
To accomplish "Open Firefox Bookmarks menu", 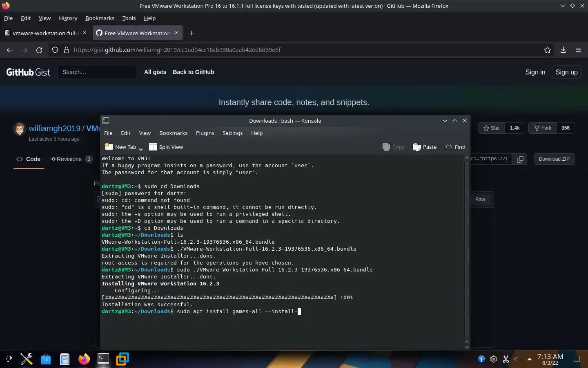I will pyautogui.click(x=100, y=18).
